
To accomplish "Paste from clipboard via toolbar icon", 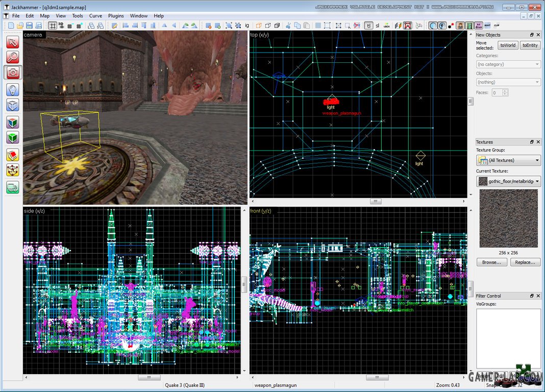I will coord(307,26).
